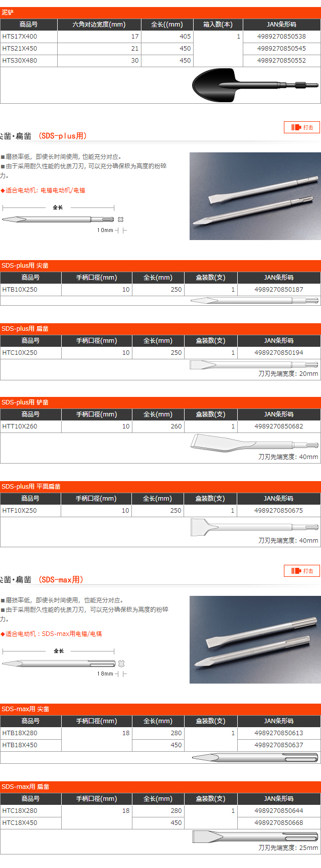This screenshot has height=868, width=321.
Task: Click the red 适合电动机 note for SDS-plus
Action: click(x=43, y=190)
